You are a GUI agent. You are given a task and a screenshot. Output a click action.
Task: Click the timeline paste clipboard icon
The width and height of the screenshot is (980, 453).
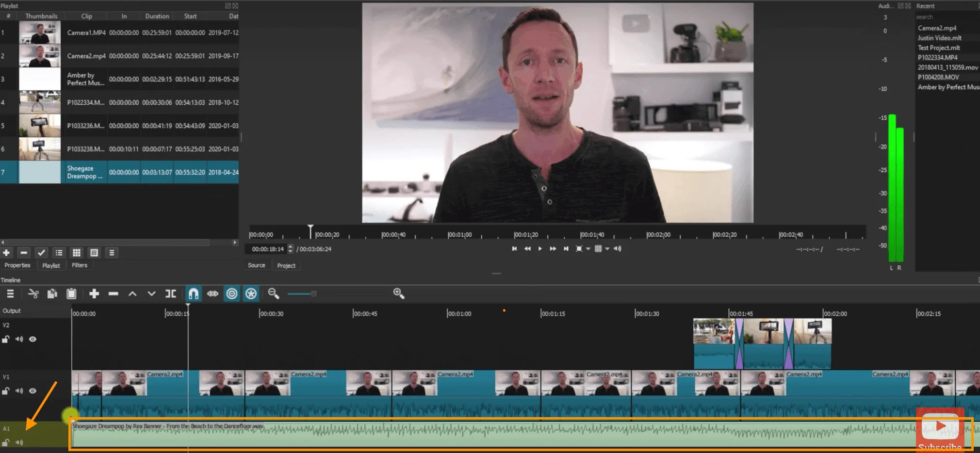click(x=71, y=294)
